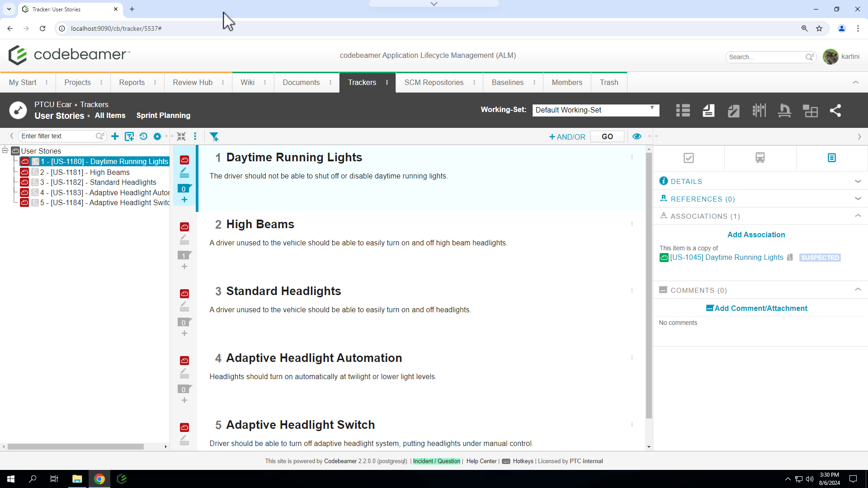Open the Working-Set dropdown

(x=595, y=110)
